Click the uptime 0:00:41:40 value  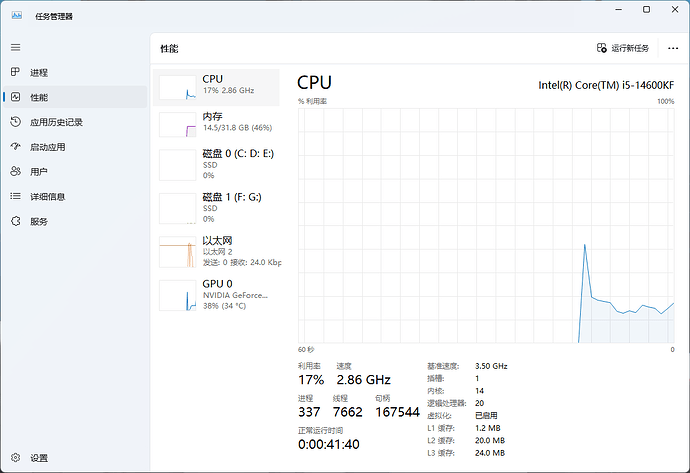(x=329, y=444)
